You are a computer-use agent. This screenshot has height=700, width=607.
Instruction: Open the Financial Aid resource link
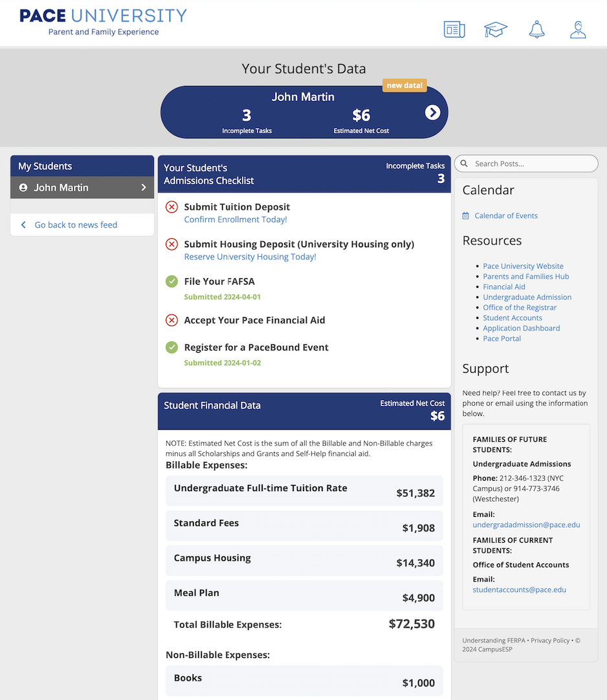click(504, 287)
